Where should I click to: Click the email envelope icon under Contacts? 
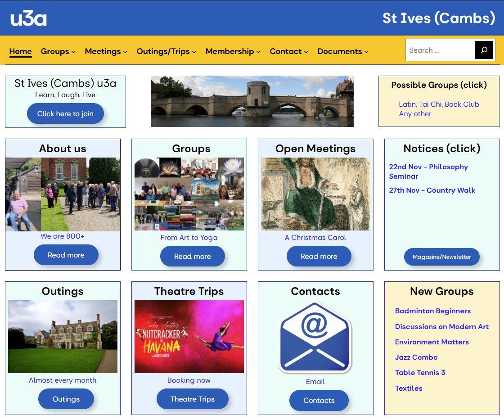coord(315,337)
